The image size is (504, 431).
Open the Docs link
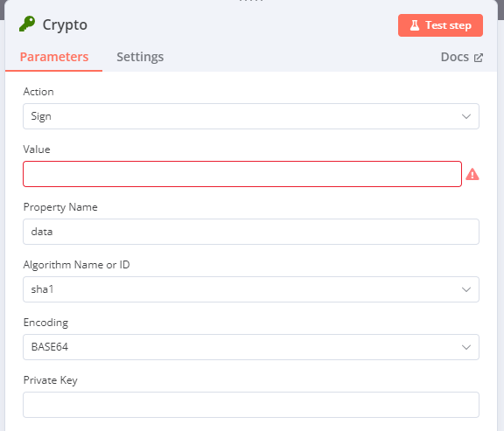coord(462,57)
